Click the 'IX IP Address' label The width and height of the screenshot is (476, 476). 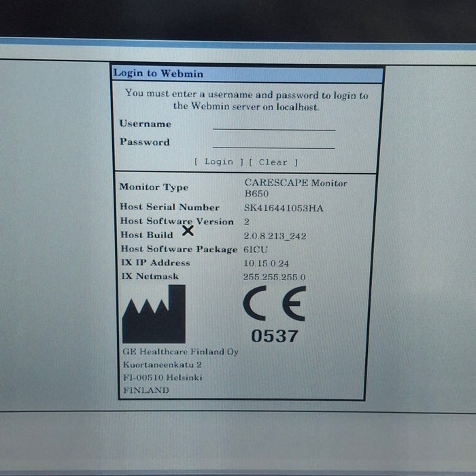[156, 262]
